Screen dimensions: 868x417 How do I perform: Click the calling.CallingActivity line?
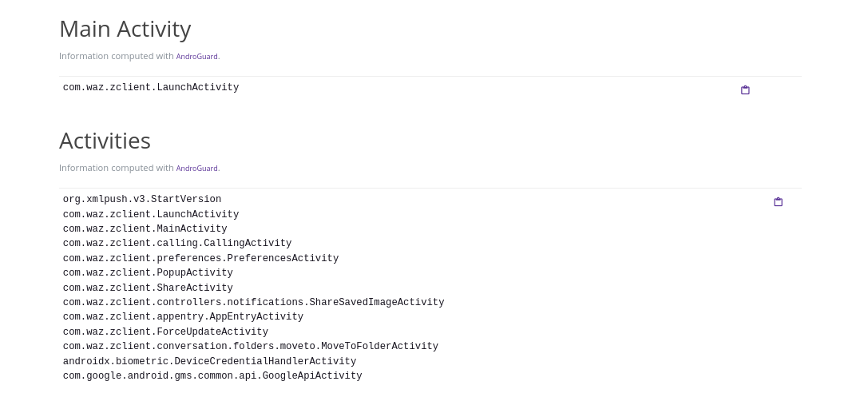click(177, 244)
